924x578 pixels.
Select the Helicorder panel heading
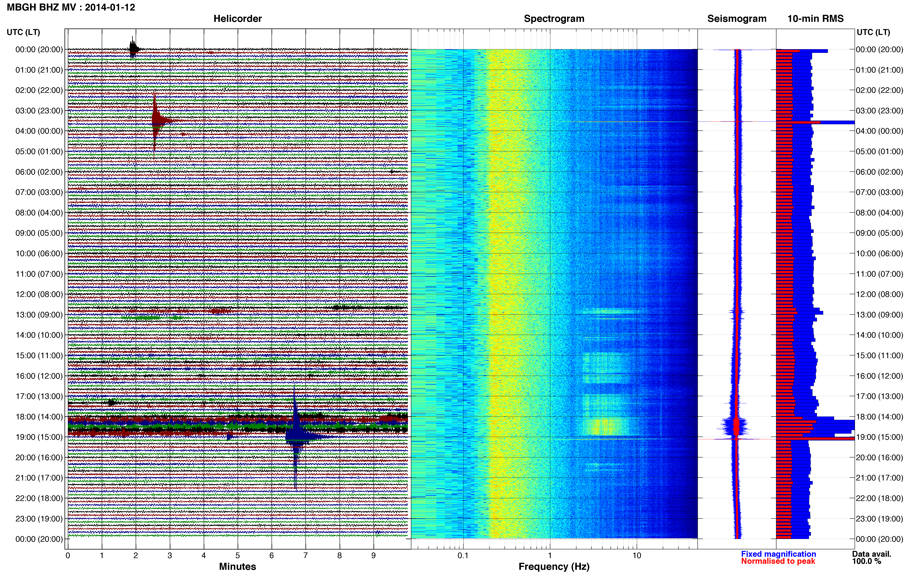point(238,19)
